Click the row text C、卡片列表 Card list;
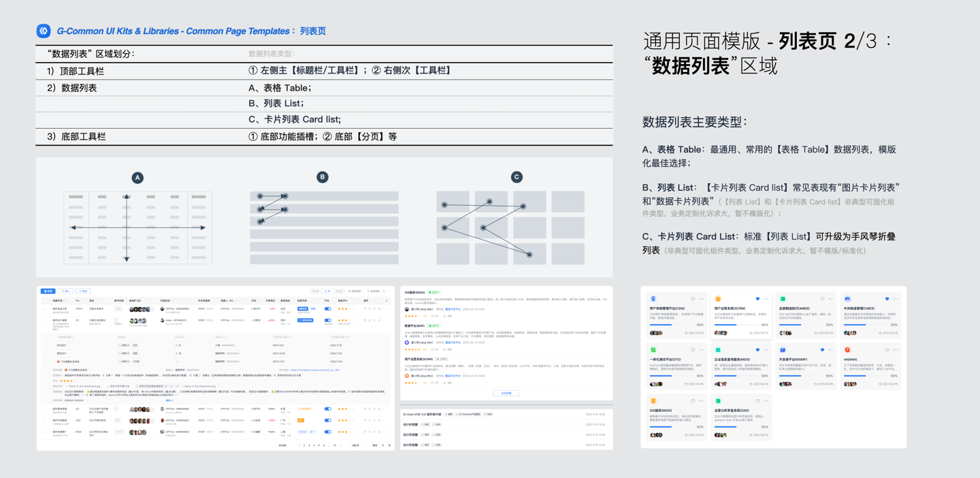 (295, 119)
